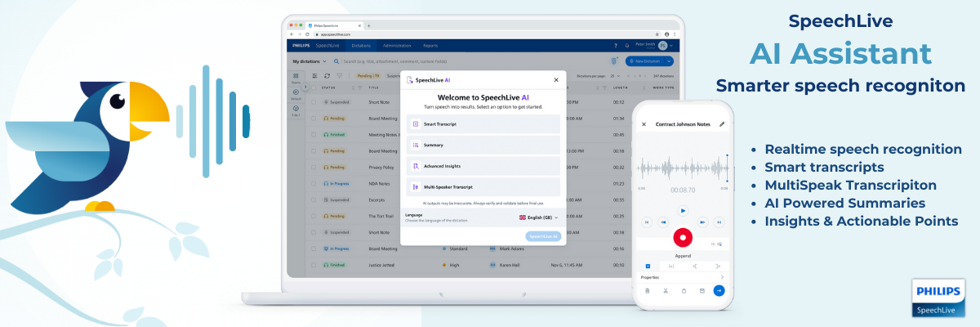Viewport: 980px width, 327px height.
Task: Open the dictations per page dropdown
Action: point(614,76)
